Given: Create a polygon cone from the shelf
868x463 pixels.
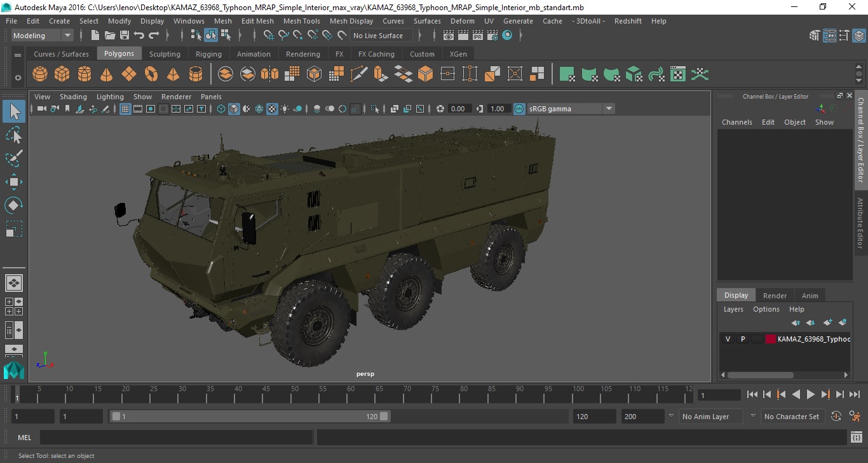Looking at the screenshot, I should pos(107,74).
